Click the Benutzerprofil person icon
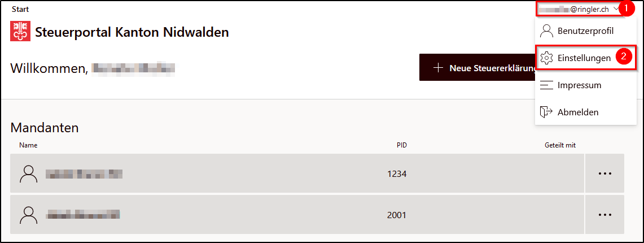Screen dimensions: 644x243 point(547,31)
